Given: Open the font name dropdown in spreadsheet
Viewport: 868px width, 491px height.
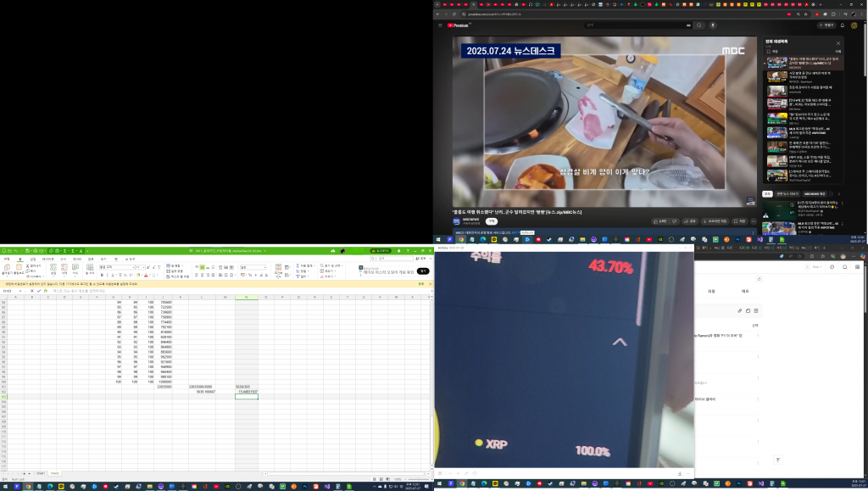Looking at the screenshot, I should pyautogui.click(x=133, y=267).
